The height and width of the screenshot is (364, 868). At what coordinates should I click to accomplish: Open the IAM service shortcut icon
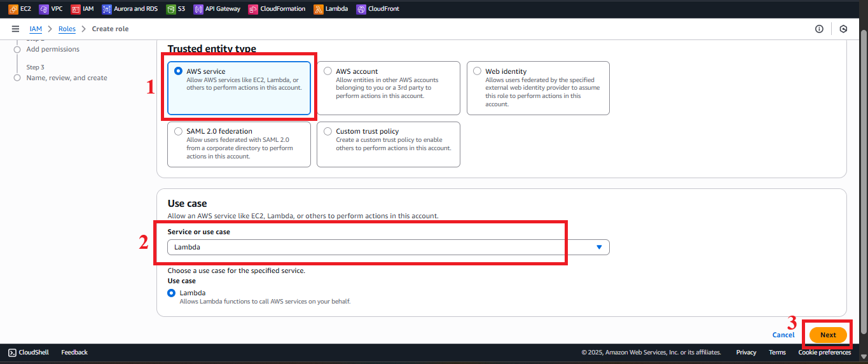[75, 9]
